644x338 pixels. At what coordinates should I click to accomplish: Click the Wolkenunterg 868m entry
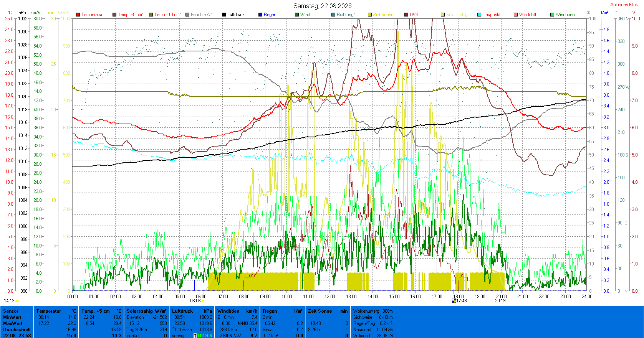pos(373,311)
